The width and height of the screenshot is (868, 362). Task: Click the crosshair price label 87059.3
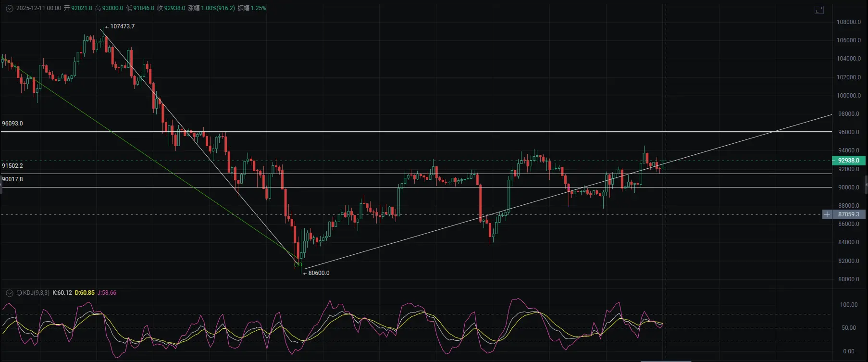(848, 214)
